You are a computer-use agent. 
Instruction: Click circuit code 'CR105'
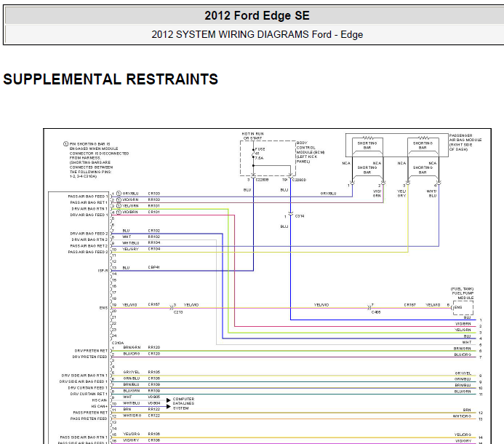154,378
